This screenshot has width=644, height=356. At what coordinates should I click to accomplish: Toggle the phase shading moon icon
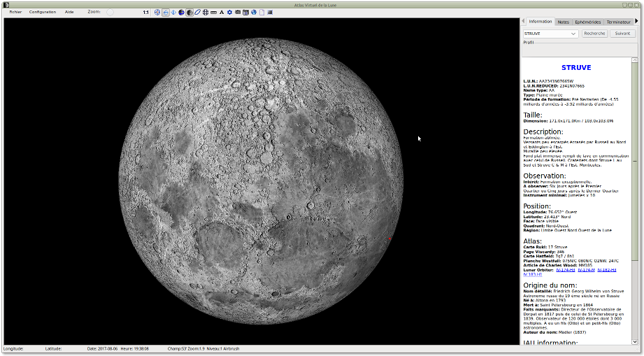pos(189,13)
